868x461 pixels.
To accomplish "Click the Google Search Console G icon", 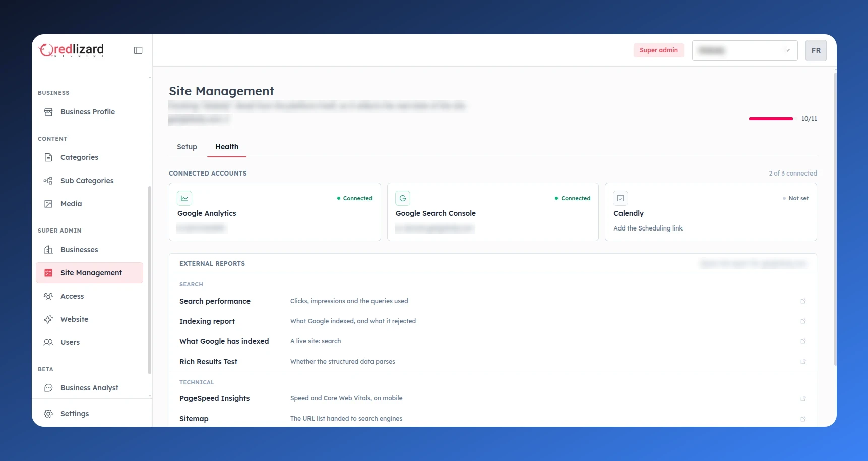I will (x=403, y=198).
